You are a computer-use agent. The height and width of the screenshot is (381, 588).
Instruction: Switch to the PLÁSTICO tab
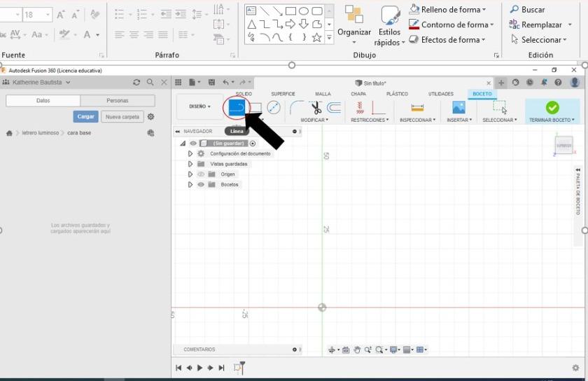click(397, 94)
